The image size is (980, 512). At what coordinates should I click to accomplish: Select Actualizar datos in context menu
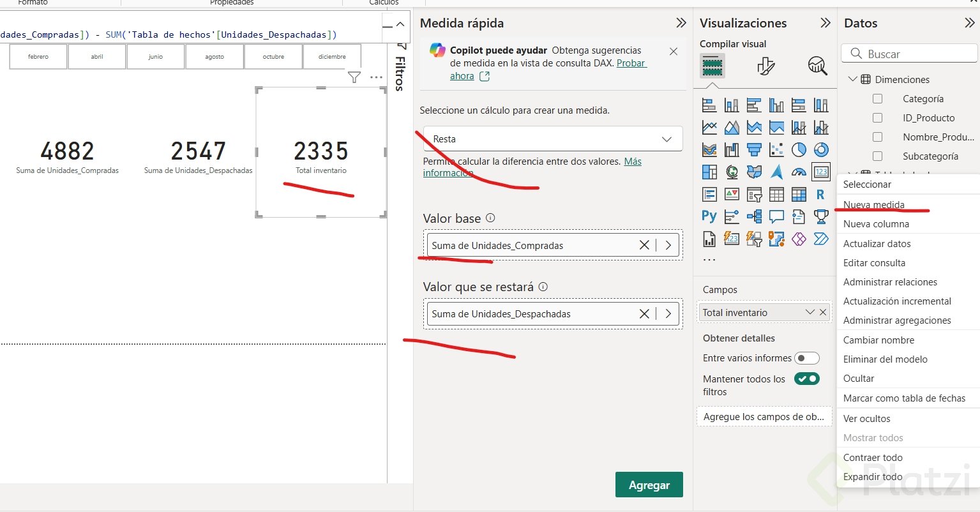point(877,244)
